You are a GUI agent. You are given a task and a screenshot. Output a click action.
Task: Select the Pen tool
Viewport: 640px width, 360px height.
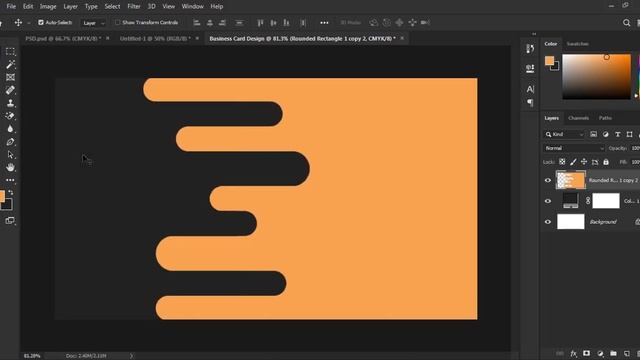10,142
